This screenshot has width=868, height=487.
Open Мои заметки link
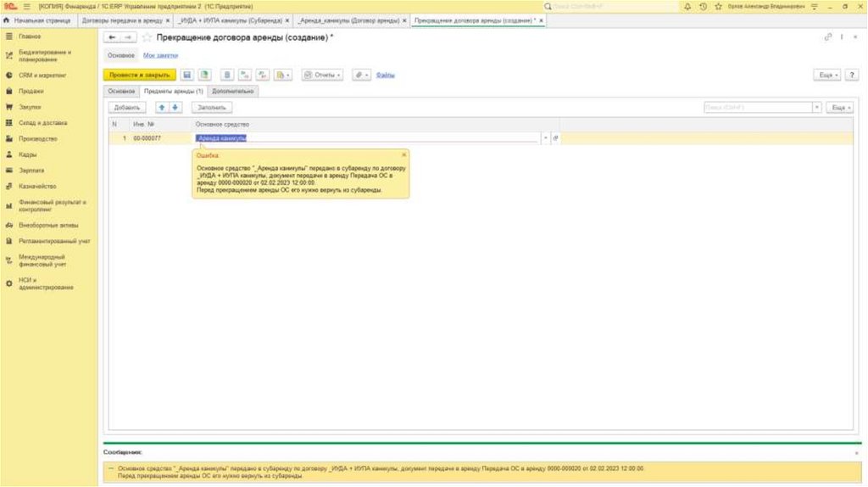click(x=160, y=55)
